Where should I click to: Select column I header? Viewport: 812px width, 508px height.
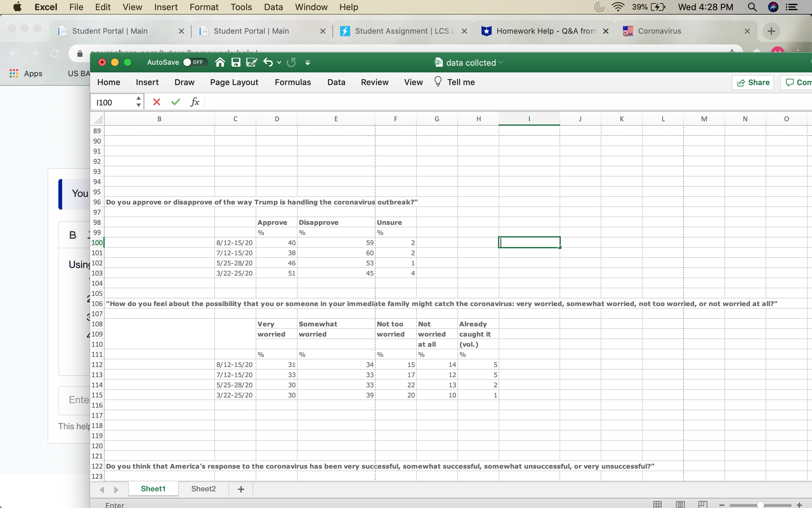[529, 119]
